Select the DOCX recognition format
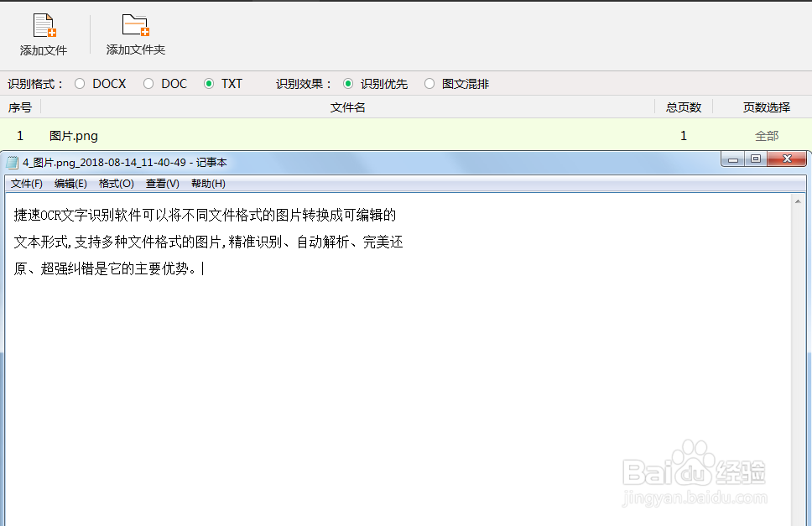 point(79,83)
